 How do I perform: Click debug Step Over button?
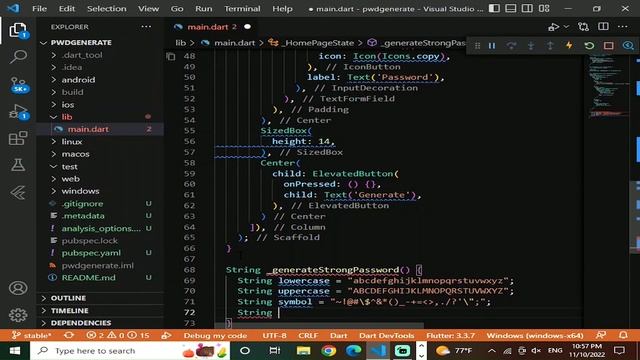[x=511, y=46]
